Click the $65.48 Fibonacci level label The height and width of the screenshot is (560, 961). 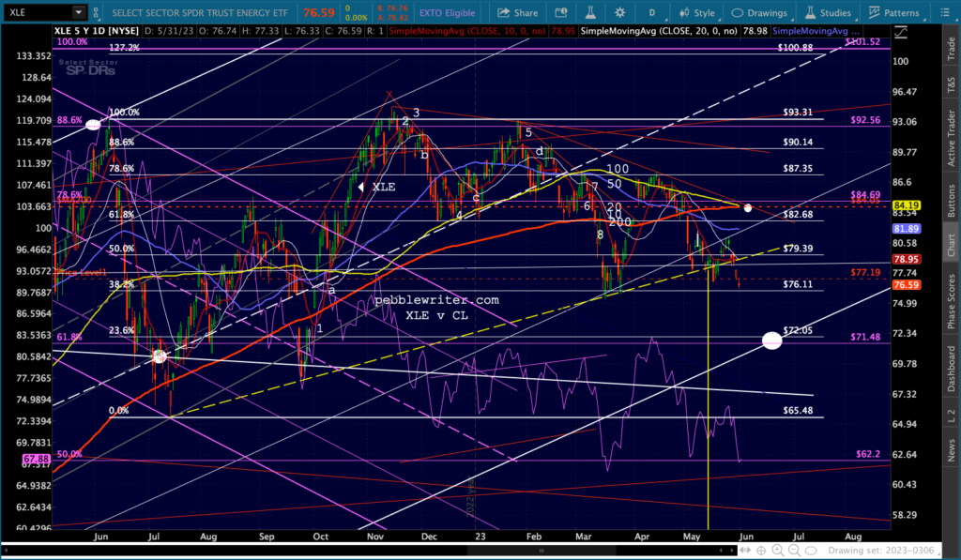pyautogui.click(x=798, y=411)
